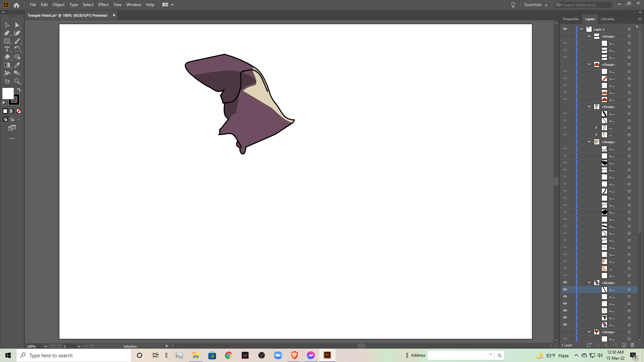
Task: Click Create New Layer icon
Action: [624, 345]
